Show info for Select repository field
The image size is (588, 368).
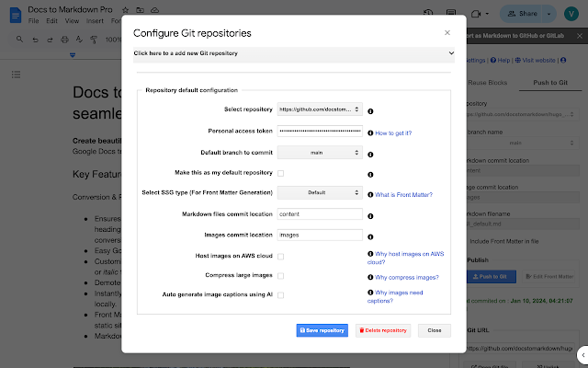pyautogui.click(x=370, y=111)
